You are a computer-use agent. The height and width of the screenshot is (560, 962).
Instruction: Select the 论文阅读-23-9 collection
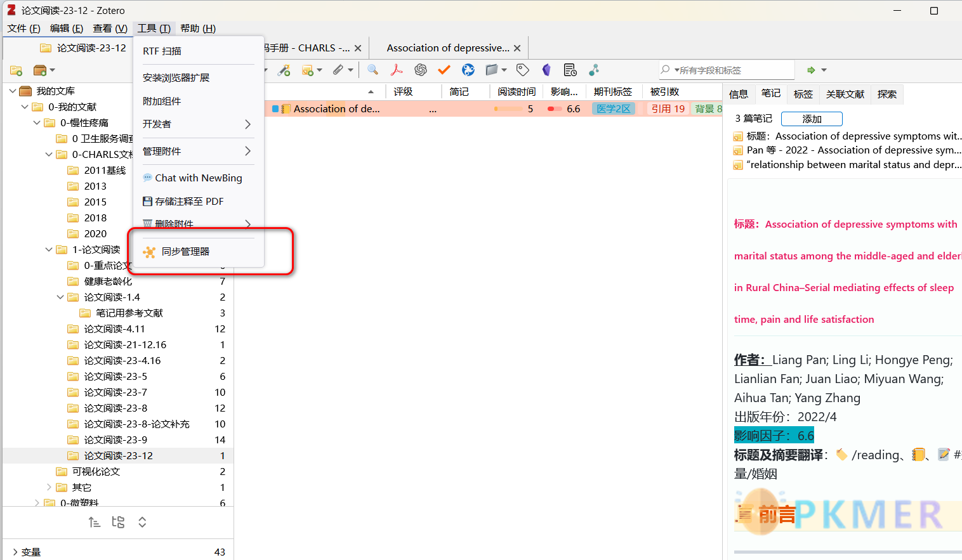tap(115, 440)
